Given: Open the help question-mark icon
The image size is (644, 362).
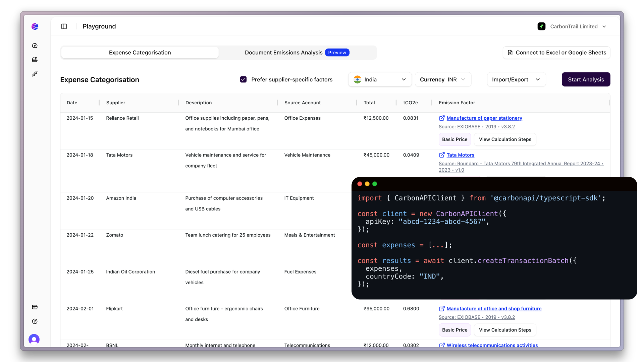Looking at the screenshot, I should pos(35,321).
